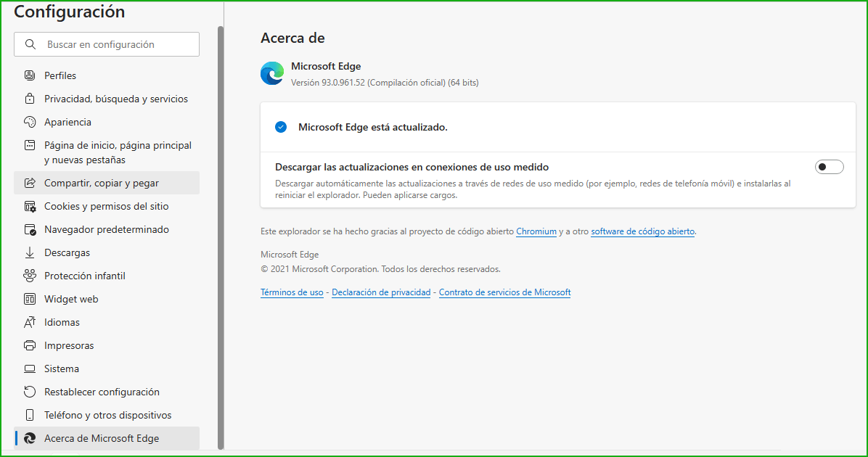Click the blue checkmark update status icon

click(281, 127)
